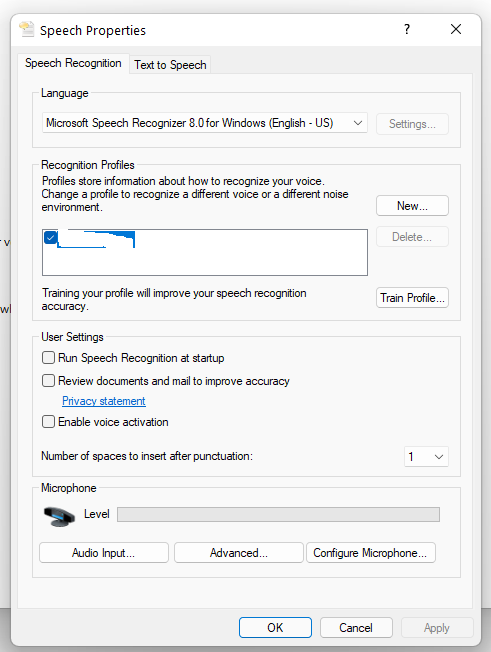
Task: Select the Speech Recognition tab
Action: (73, 63)
